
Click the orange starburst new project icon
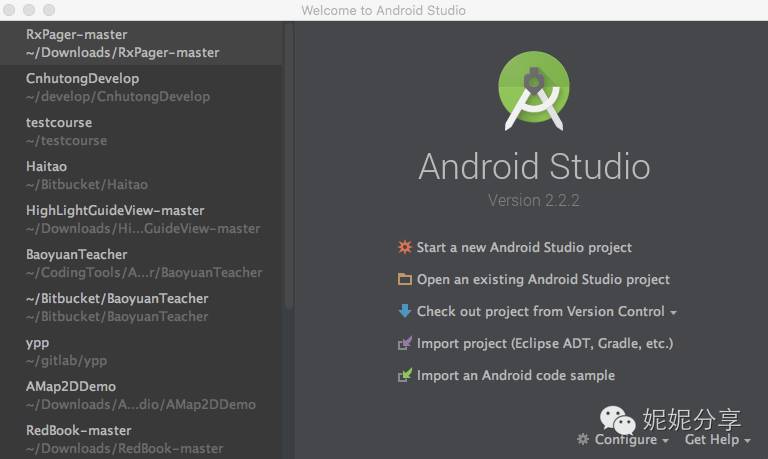(405, 247)
